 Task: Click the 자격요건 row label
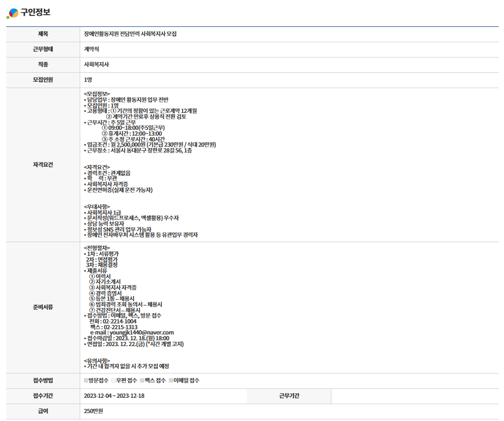point(43,165)
